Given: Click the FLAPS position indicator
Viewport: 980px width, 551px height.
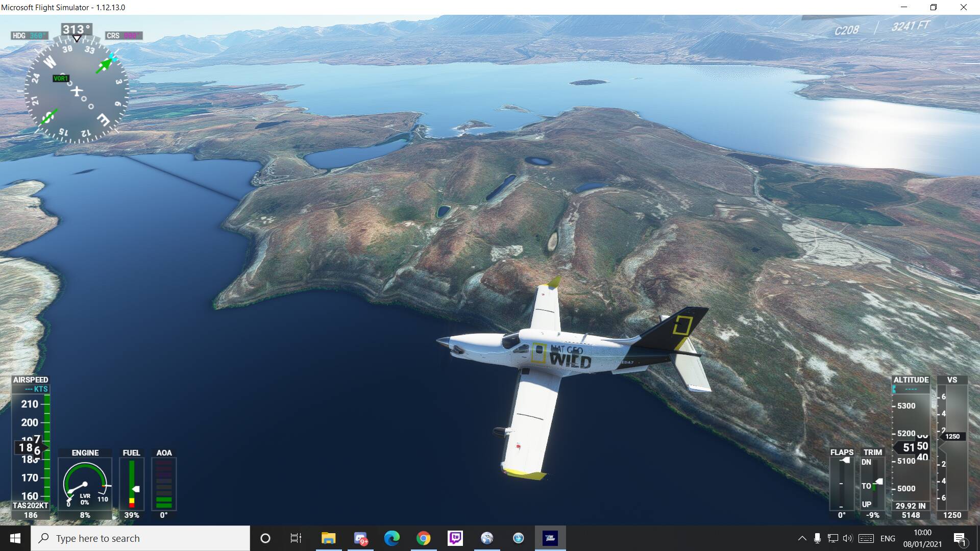Looking at the screenshot, I should click(842, 484).
